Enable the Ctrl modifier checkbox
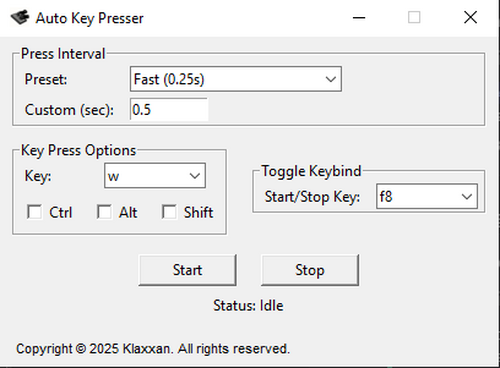The width and height of the screenshot is (500, 368). 35,212
